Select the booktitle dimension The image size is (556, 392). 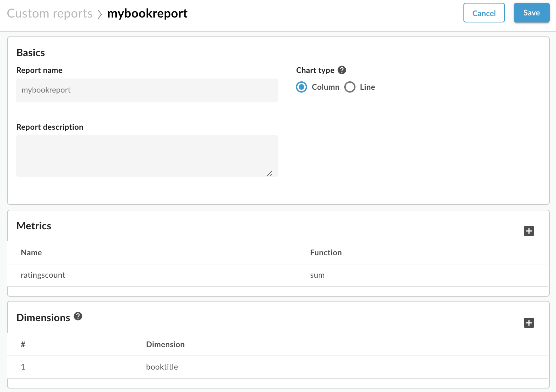(162, 367)
